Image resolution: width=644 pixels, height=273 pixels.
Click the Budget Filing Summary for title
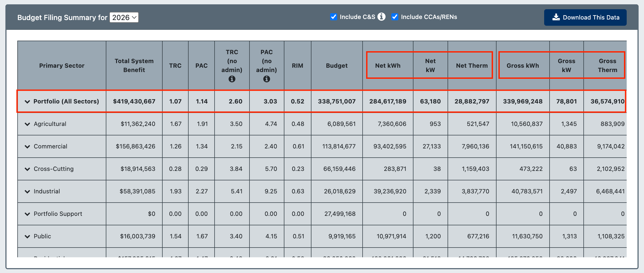pyautogui.click(x=62, y=17)
